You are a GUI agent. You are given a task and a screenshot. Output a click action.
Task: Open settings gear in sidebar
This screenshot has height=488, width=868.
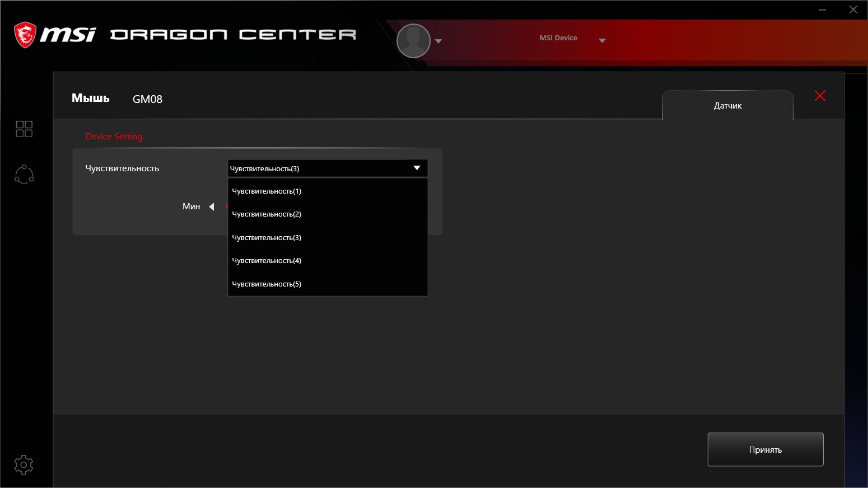pyautogui.click(x=24, y=464)
